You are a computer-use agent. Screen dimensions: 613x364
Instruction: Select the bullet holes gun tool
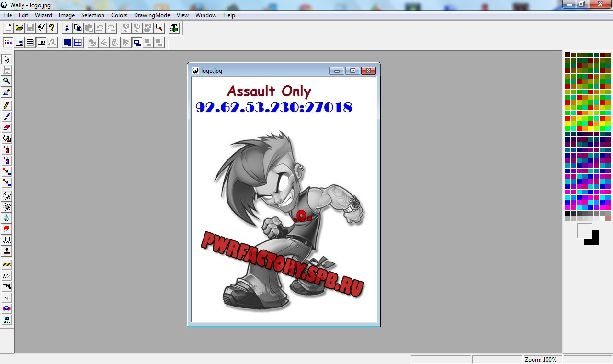(7, 286)
